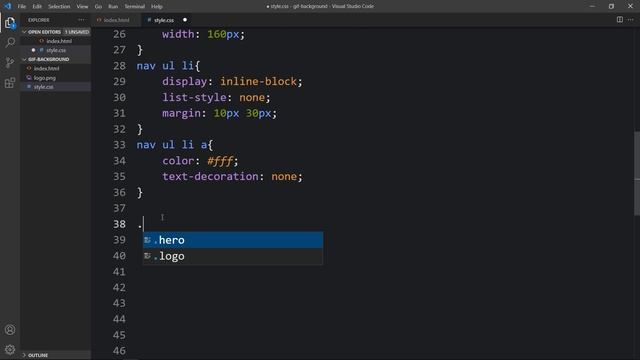Open the Edit menu
Viewport: 640px width, 360px height.
(x=37, y=6)
